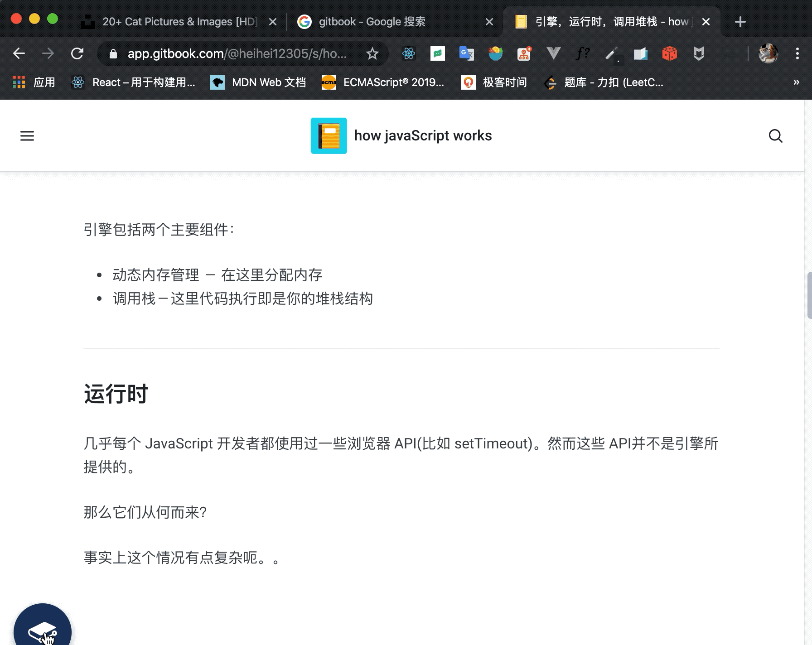This screenshot has width=812, height=645.
Task: Open the green chat extension icon
Action: click(438, 54)
